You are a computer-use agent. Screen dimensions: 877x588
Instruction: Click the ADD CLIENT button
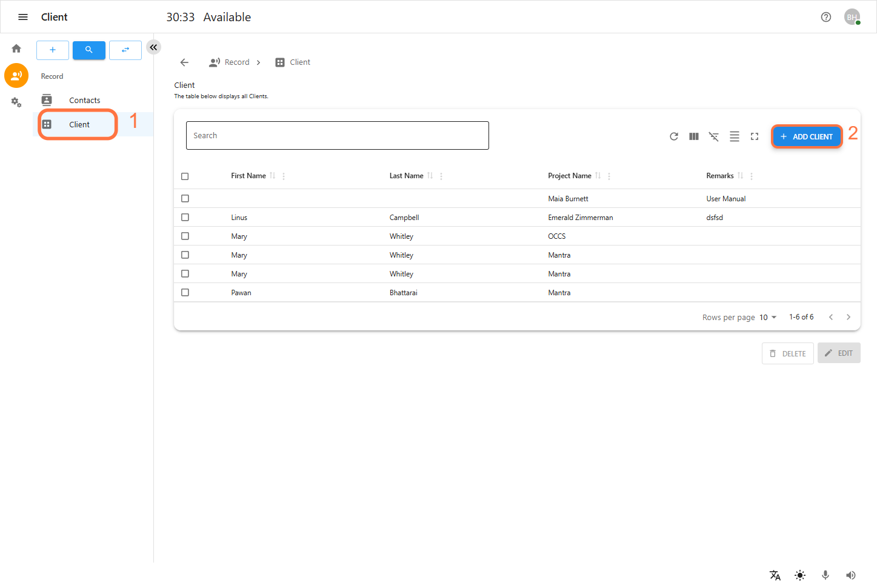click(x=806, y=136)
